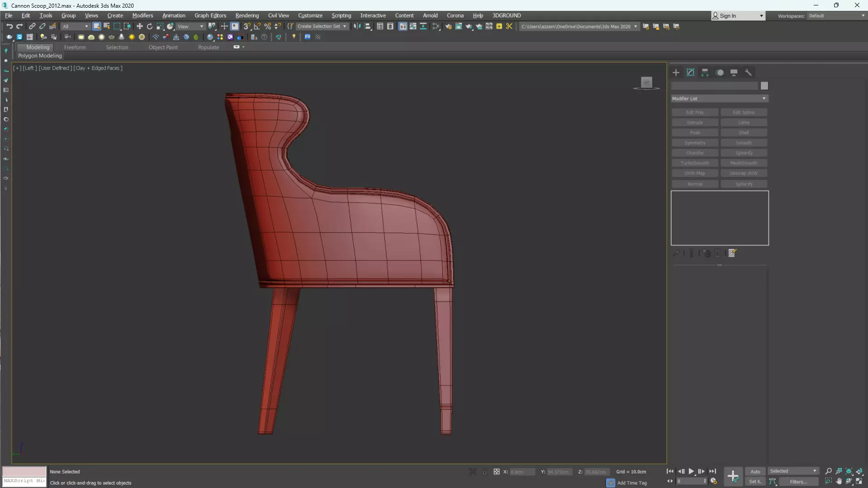The height and width of the screenshot is (488, 868).
Task: Open the key Filters... button
Action: click(798, 482)
